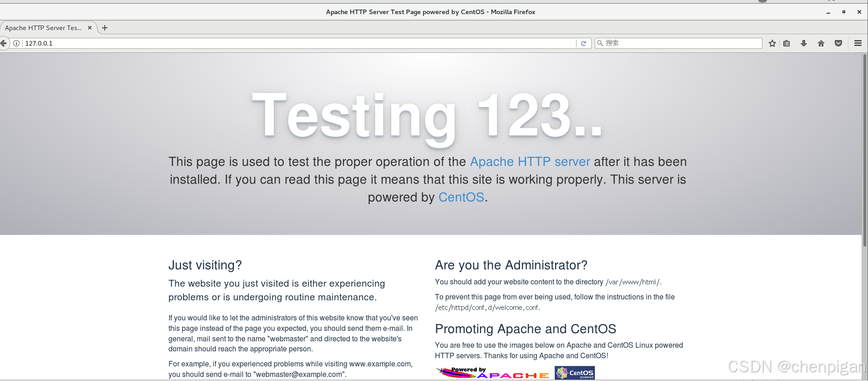Minimize the Firefox window
The height and width of the screenshot is (381, 868).
click(828, 12)
